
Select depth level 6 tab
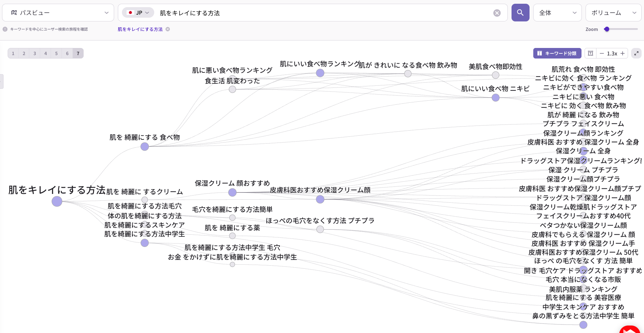coord(67,53)
